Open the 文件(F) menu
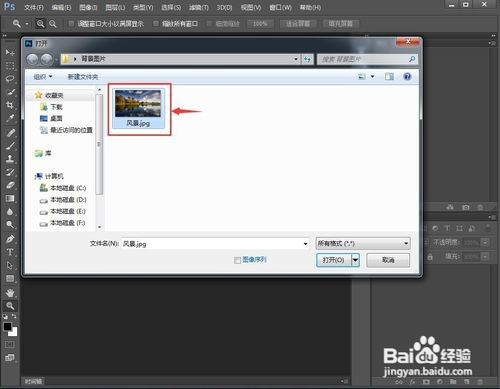Image resolution: width=500 pixels, height=389 pixels. [34, 7]
